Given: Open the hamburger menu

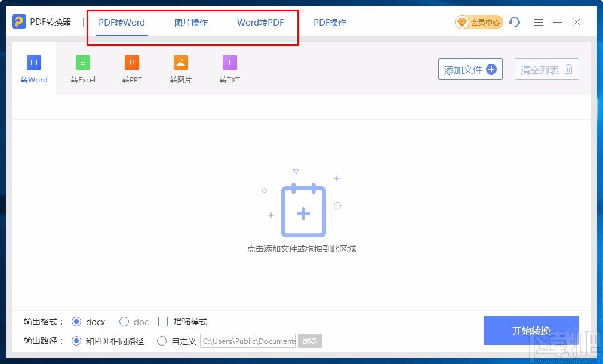Looking at the screenshot, I should click(538, 22).
